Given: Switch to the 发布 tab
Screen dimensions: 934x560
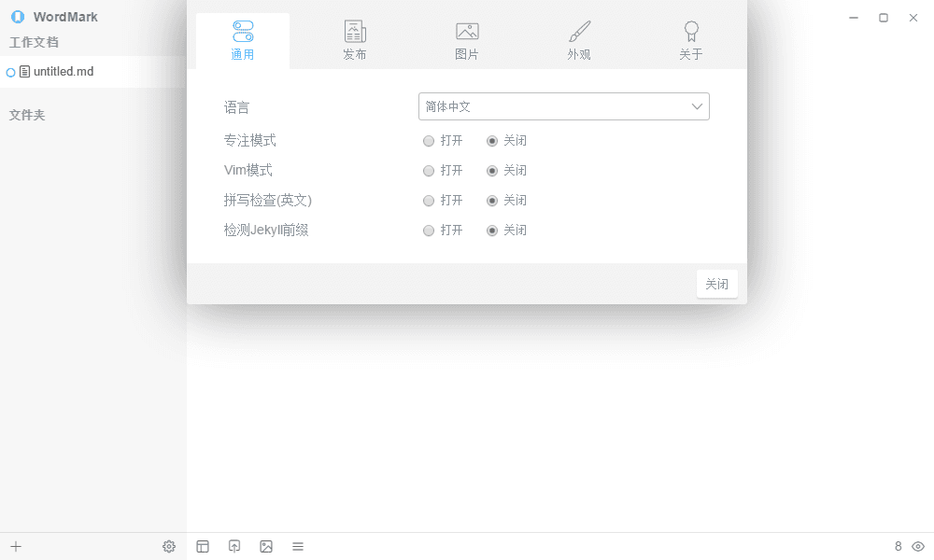Looking at the screenshot, I should click(355, 41).
